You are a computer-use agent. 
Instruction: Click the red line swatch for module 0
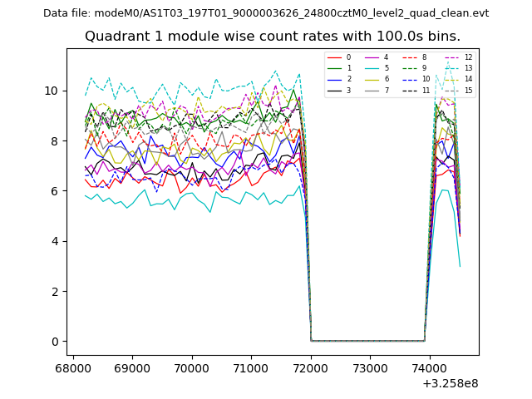(x=334, y=57)
